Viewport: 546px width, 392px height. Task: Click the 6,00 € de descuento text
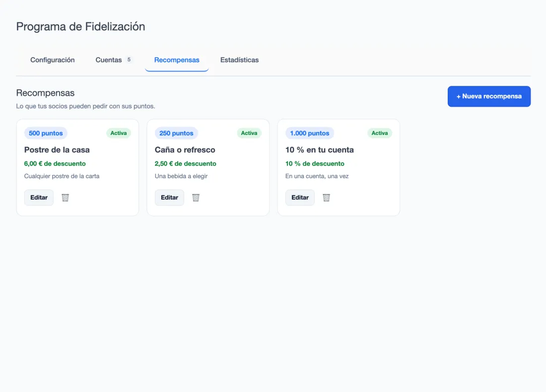[55, 164]
